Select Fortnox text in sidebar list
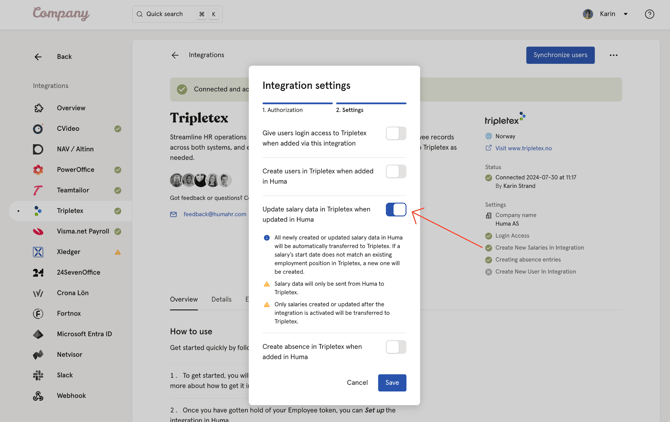This screenshot has height=422, width=670. (69, 314)
